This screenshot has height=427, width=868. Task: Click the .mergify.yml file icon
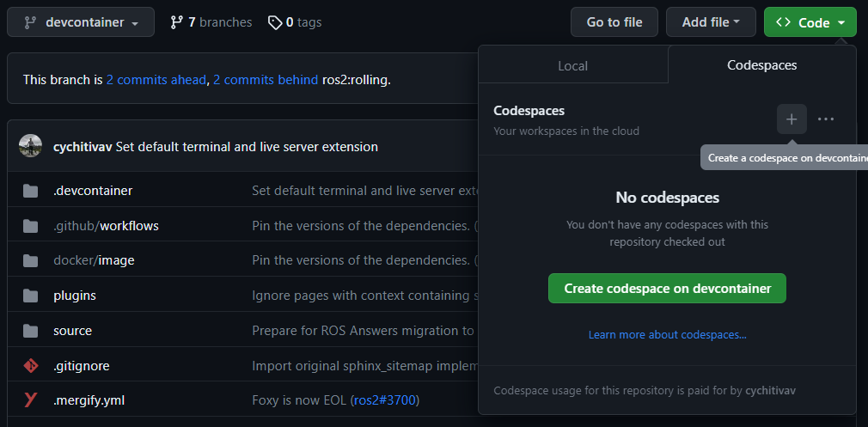[x=31, y=400]
